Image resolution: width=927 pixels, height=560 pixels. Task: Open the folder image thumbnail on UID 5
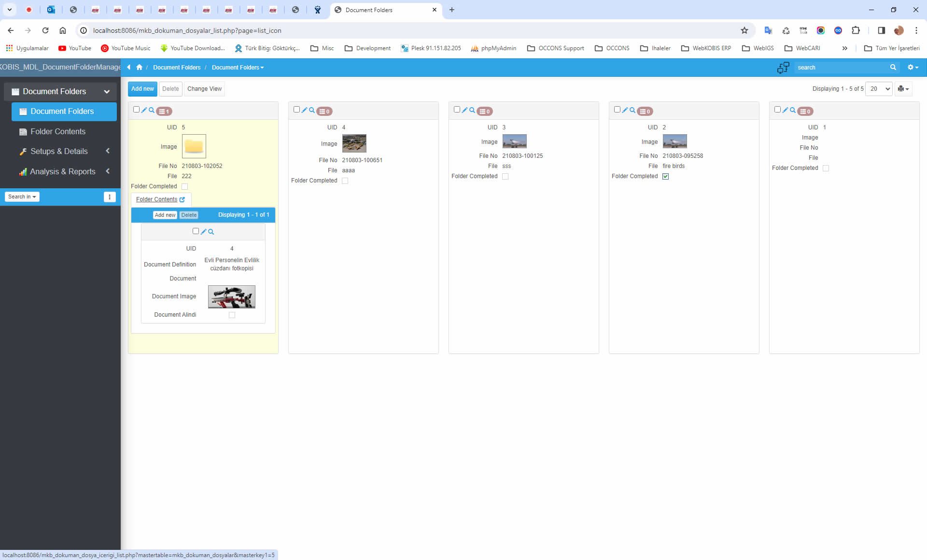pos(194,146)
